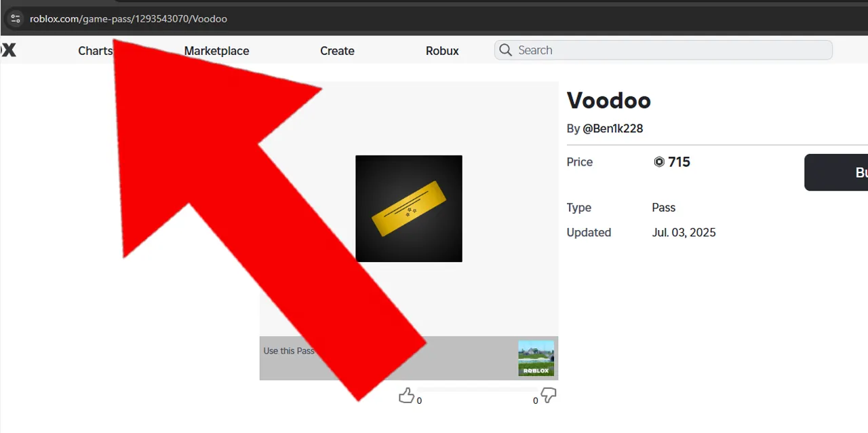The height and width of the screenshot is (433, 868).
Task: Click the Robux currency icon beside 715
Action: pyautogui.click(x=659, y=162)
